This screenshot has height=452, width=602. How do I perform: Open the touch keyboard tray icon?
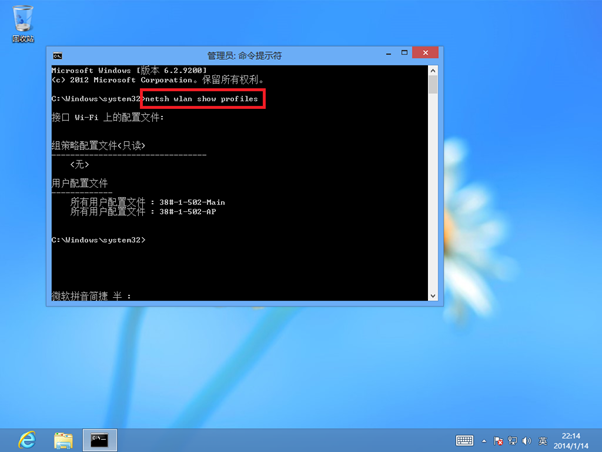pyautogui.click(x=465, y=440)
